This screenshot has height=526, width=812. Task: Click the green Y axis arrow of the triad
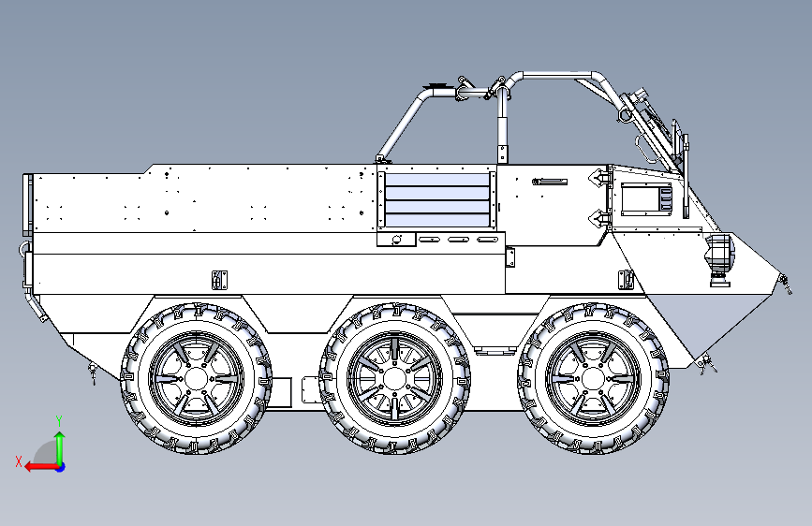tap(60, 446)
